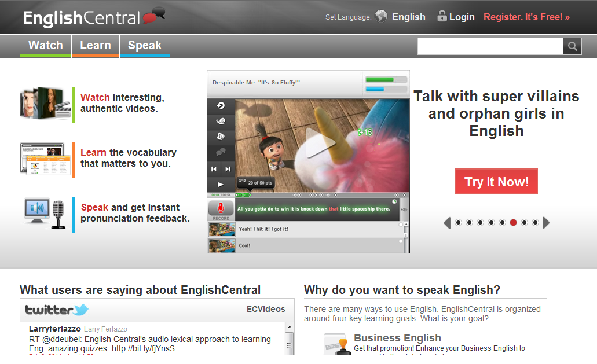Click "Learn the vocabulary that matters" text
597x364 pixels.
(x=129, y=158)
